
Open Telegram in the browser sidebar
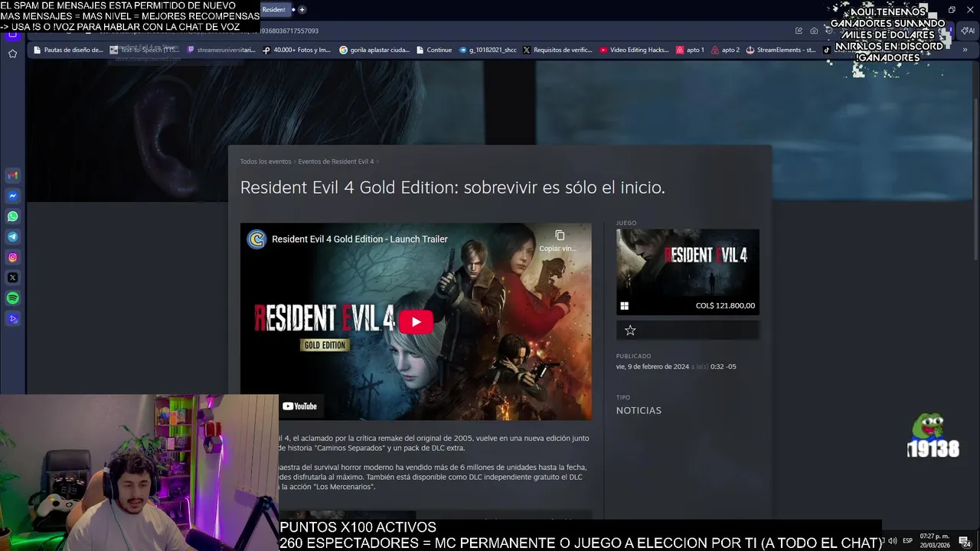[12, 237]
